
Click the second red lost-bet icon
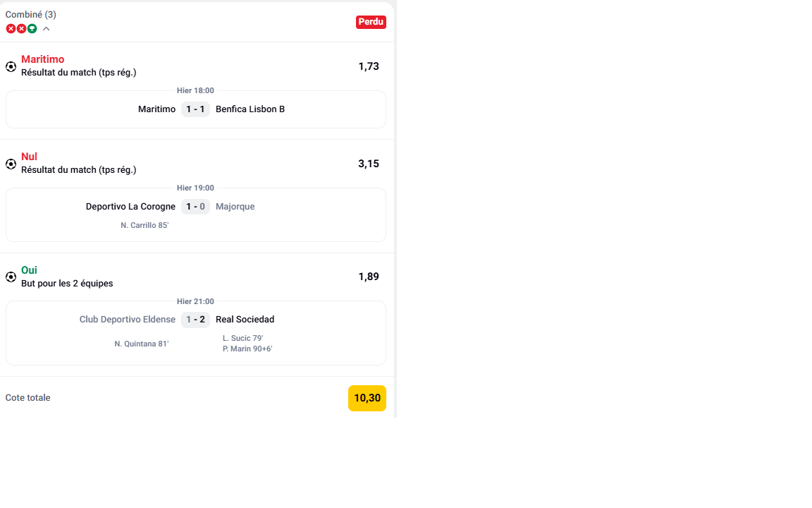pos(21,29)
